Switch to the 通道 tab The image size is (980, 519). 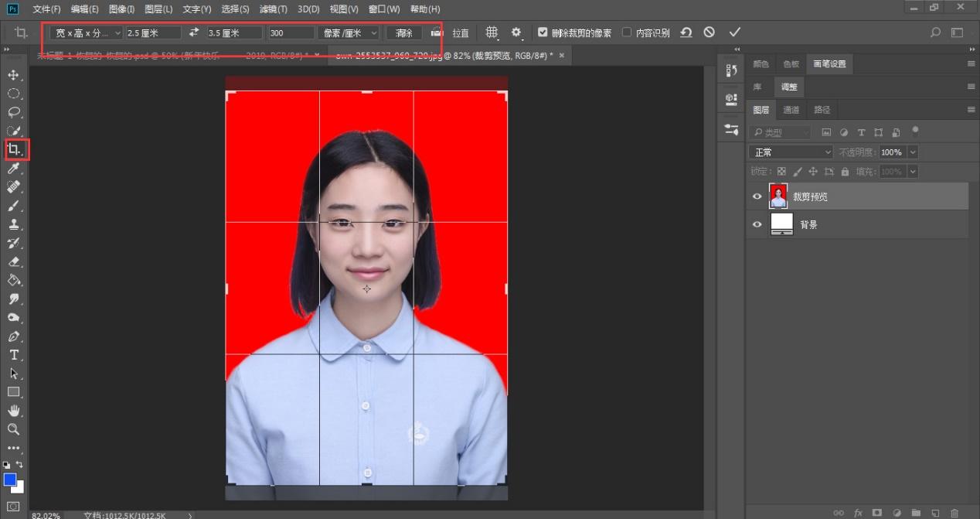point(791,110)
